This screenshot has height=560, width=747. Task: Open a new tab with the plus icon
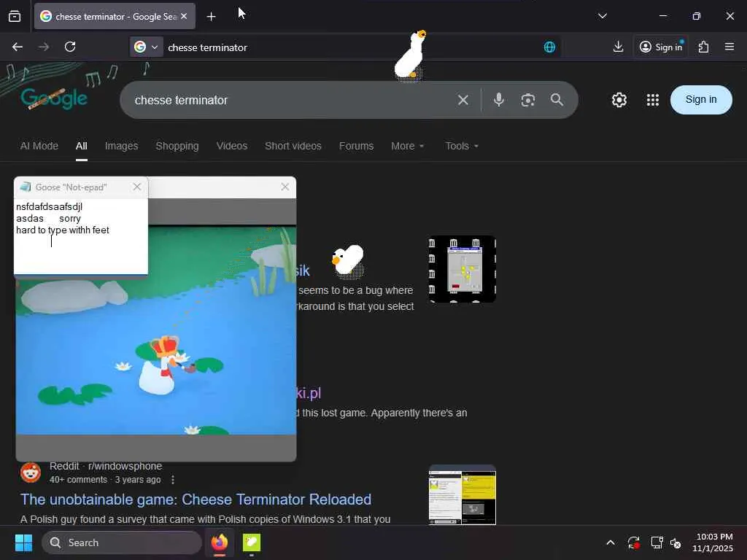point(211,17)
